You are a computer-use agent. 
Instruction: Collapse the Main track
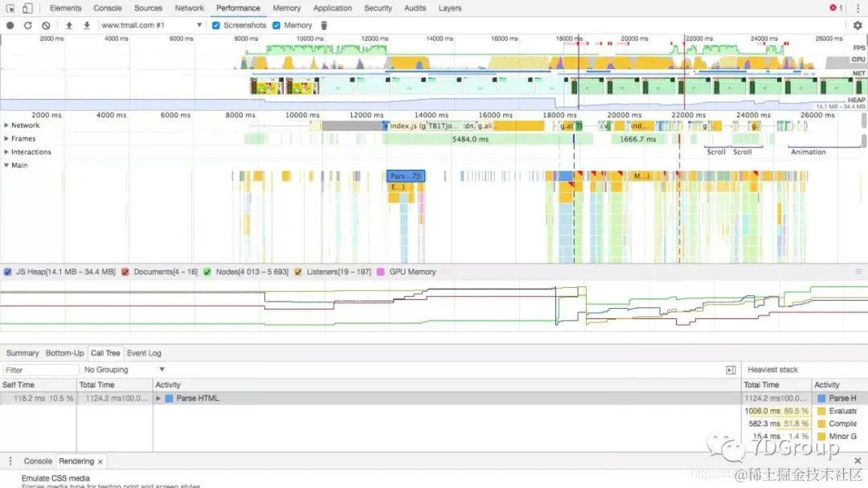tap(6, 165)
